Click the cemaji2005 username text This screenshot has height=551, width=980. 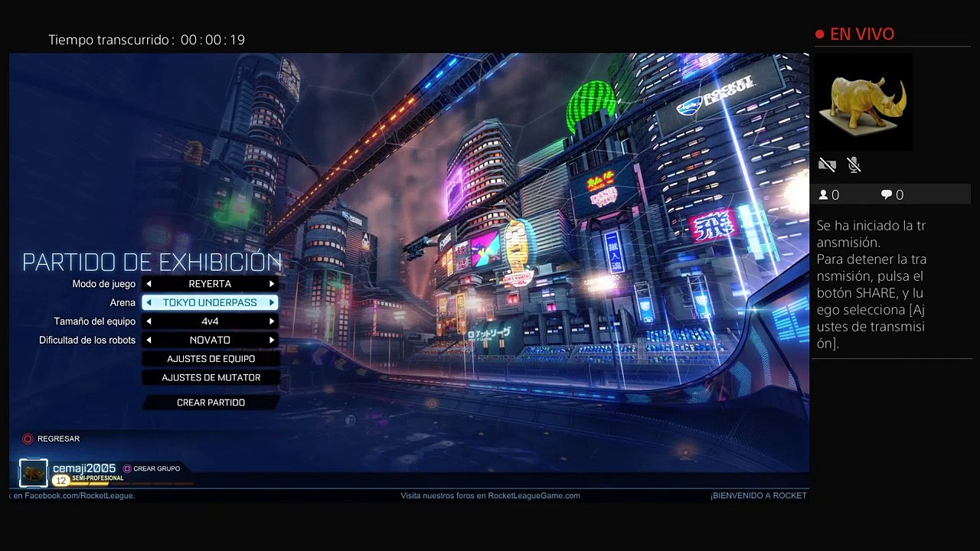84,468
